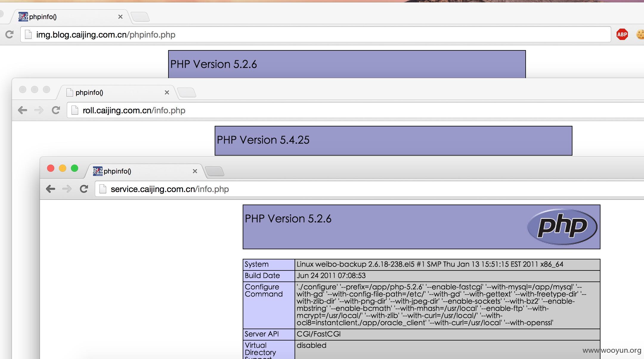Go forward in the roll.caijing.com.cn window

(39, 110)
